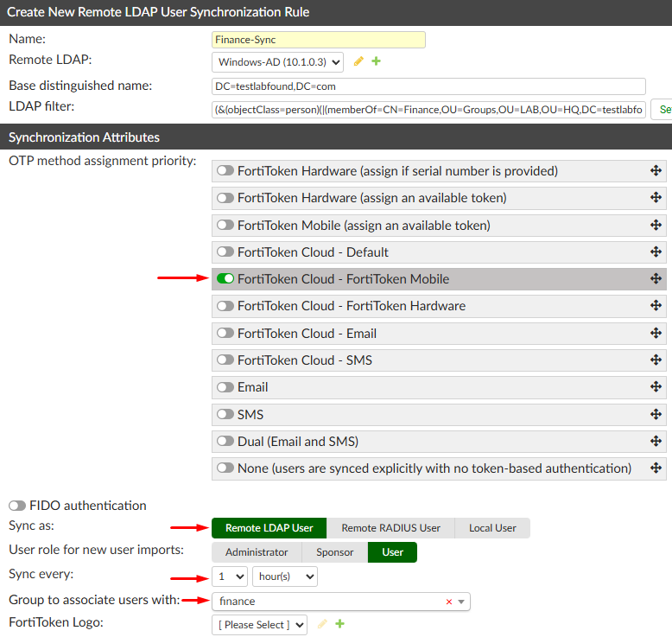
Task: Enable FortiToken Cloud - SMS toggle
Action: pos(225,360)
